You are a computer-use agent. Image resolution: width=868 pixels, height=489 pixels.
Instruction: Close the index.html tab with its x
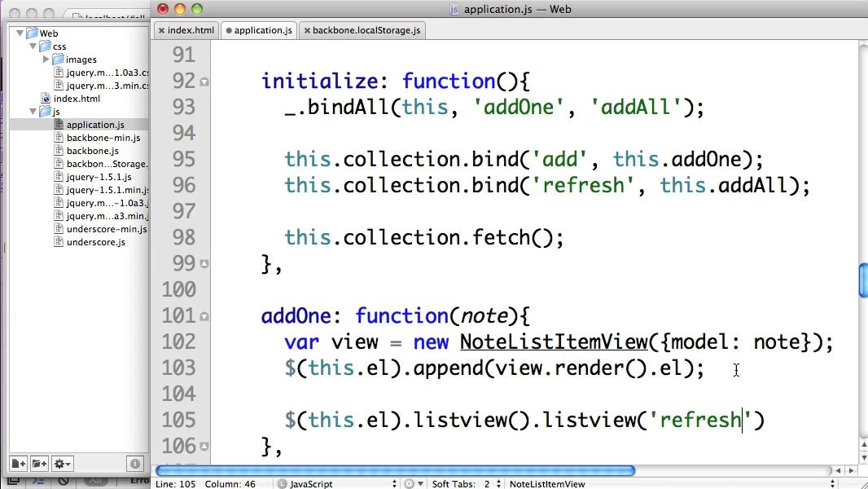pos(161,30)
